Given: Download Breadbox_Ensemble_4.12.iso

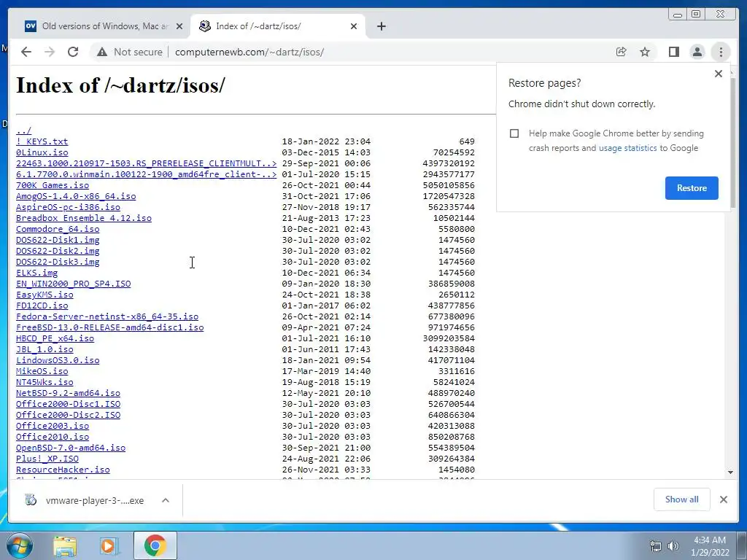Looking at the screenshot, I should (x=84, y=218).
